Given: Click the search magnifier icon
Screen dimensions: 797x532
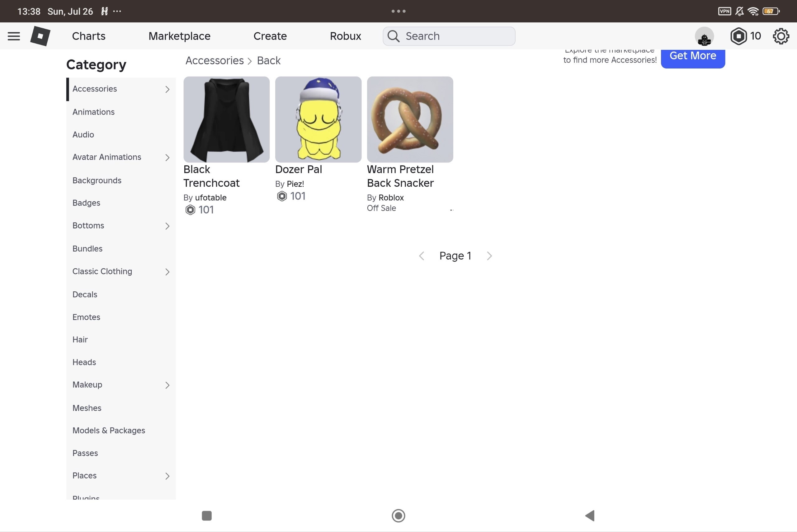Looking at the screenshot, I should pyautogui.click(x=393, y=36).
